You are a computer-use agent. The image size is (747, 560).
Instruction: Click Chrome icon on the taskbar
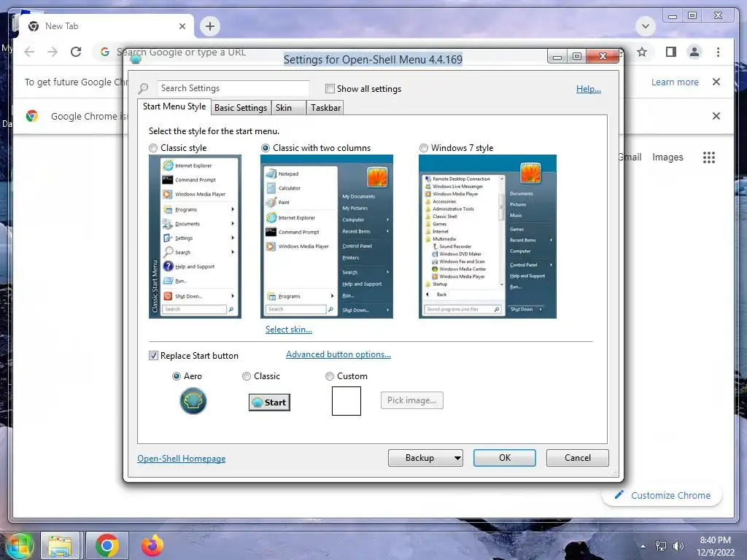(x=107, y=545)
